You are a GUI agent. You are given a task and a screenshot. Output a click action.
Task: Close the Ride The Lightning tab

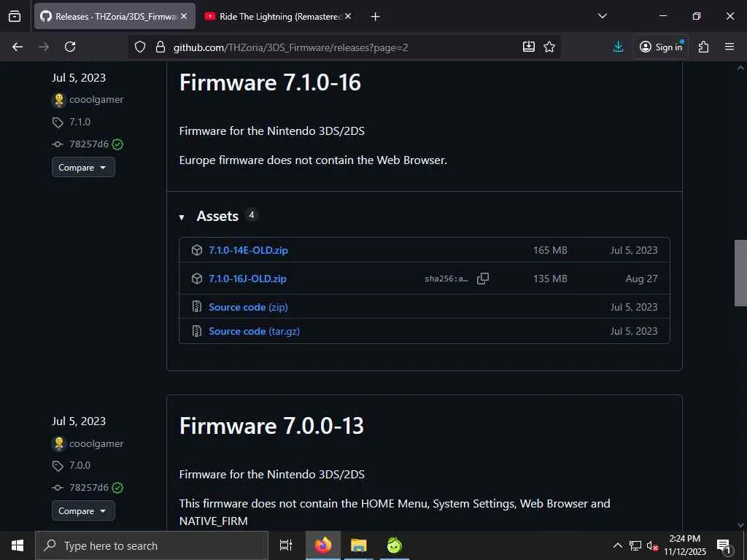348,16
